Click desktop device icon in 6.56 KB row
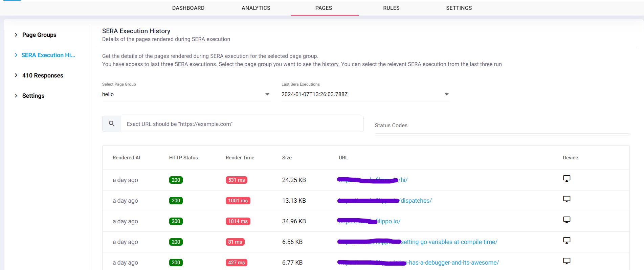Screen dimensions: 644x270 click(x=567, y=240)
